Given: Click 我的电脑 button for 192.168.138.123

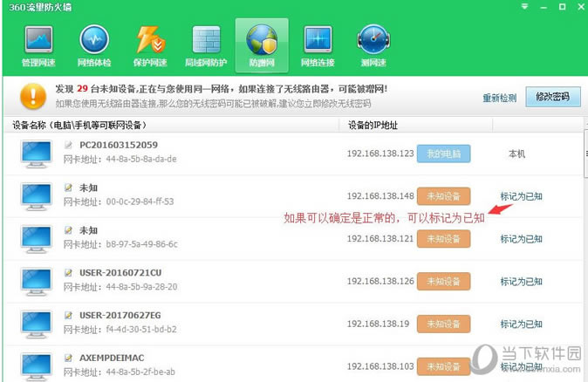Looking at the screenshot, I should click(444, 153).
